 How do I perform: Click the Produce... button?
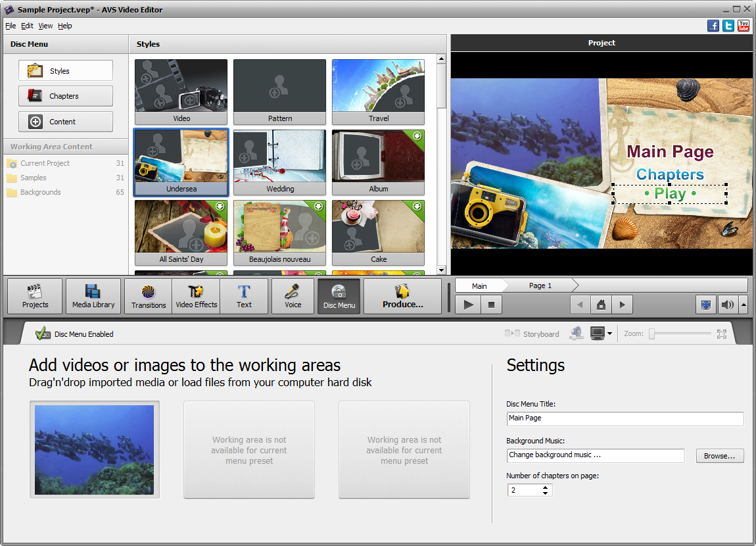(402, 296)
